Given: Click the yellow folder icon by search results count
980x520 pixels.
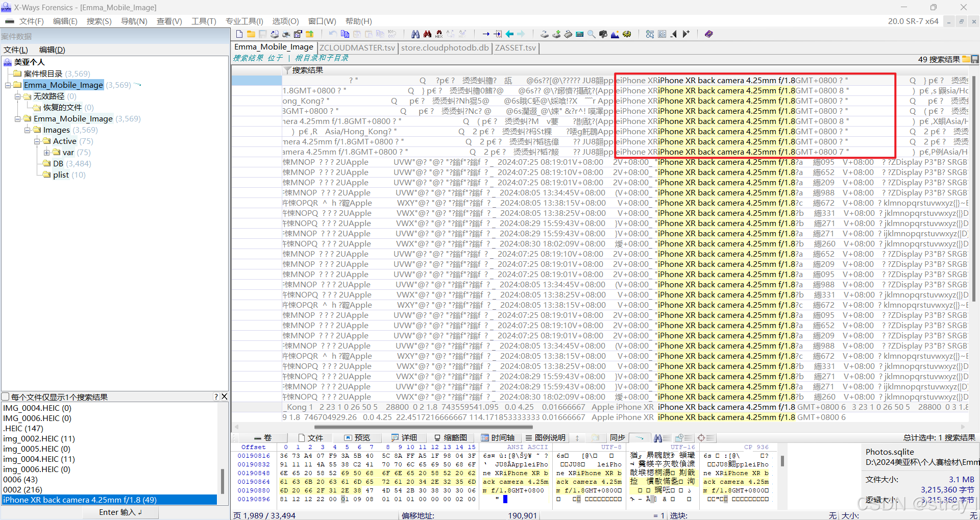Looking at the screenshot, I should (x=966, y=59).
